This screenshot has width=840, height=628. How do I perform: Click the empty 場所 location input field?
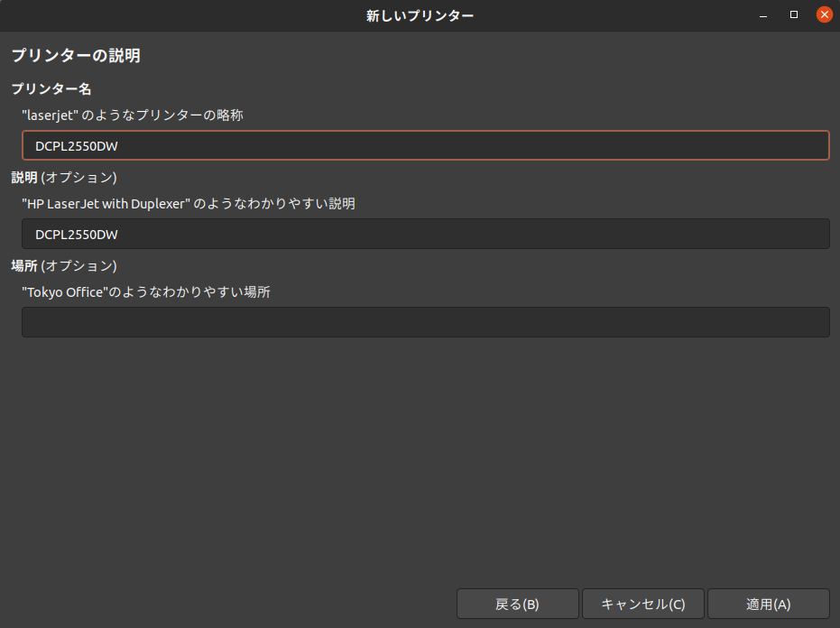(x=425, y=322)
